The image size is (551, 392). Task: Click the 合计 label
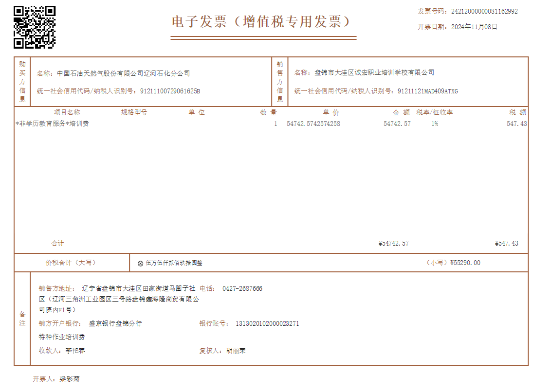click(57, 243)
